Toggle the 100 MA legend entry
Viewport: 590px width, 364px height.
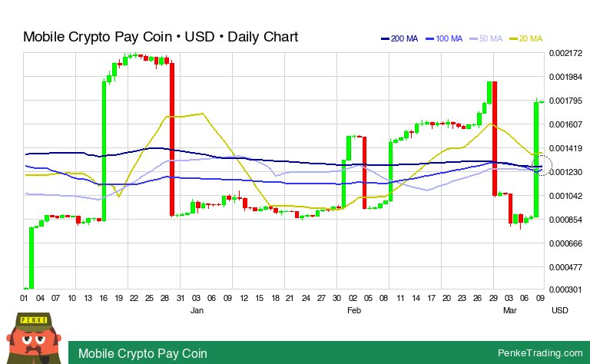444,38
